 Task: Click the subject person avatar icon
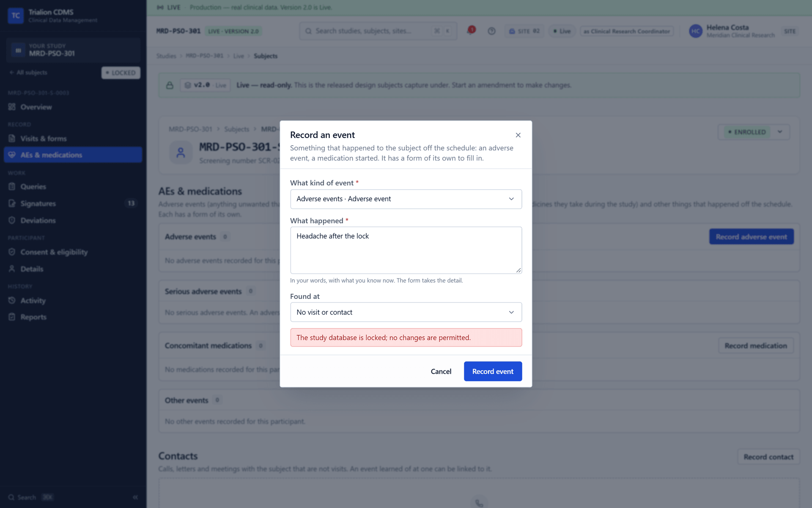point(181,152)
